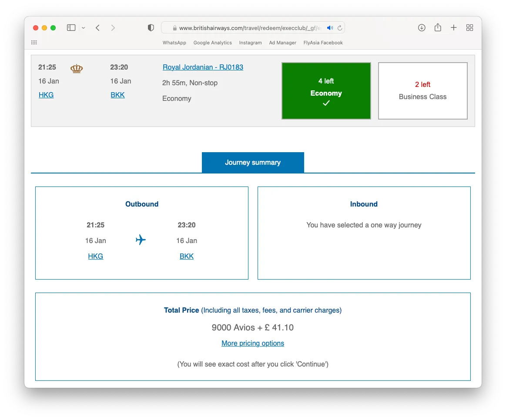Open BKK link in Outbound summary
This screenshot has height=420, width=506.
[187, 256]
